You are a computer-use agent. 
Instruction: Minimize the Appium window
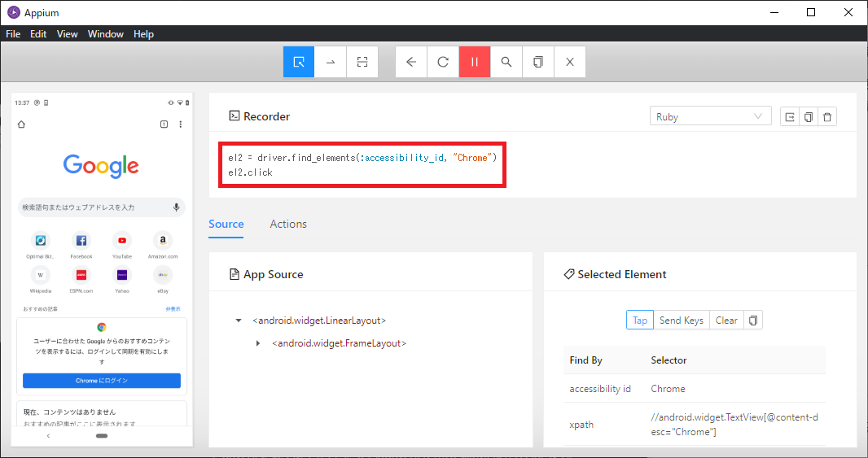click(774, 12)
